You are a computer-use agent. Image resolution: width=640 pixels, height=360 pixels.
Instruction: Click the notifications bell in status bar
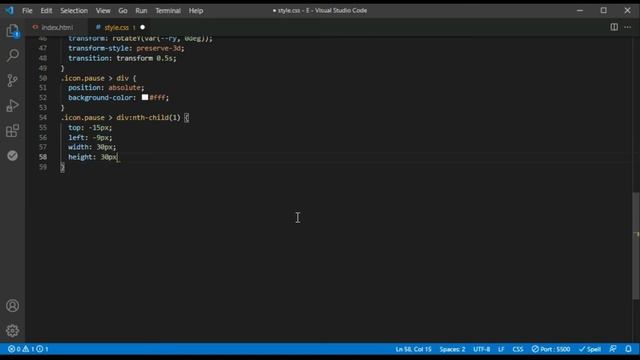629,349
